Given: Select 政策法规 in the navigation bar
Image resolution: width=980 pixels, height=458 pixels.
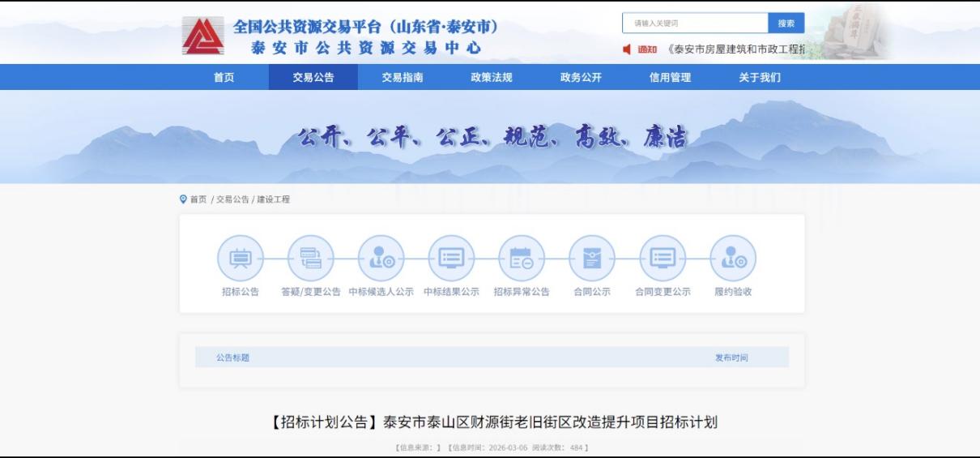Looking at the screenshot, I should tap(492, 78).
